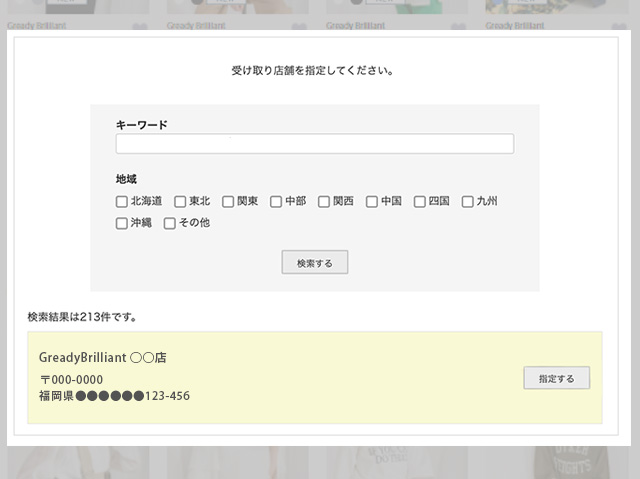Screen dimensions: 640x479
Task: Check the 中国 region option
Action: (372, 201)
